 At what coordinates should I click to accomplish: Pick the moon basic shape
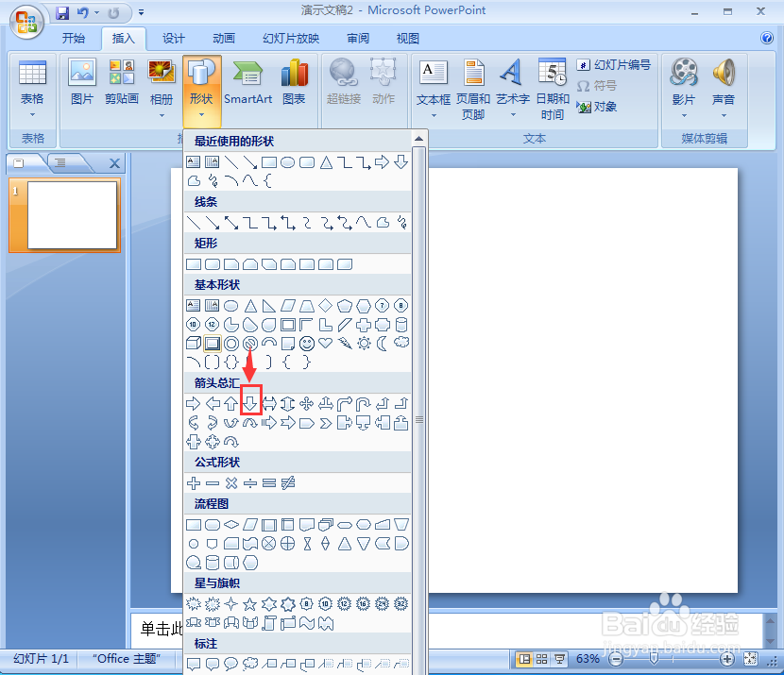[382, 344]
